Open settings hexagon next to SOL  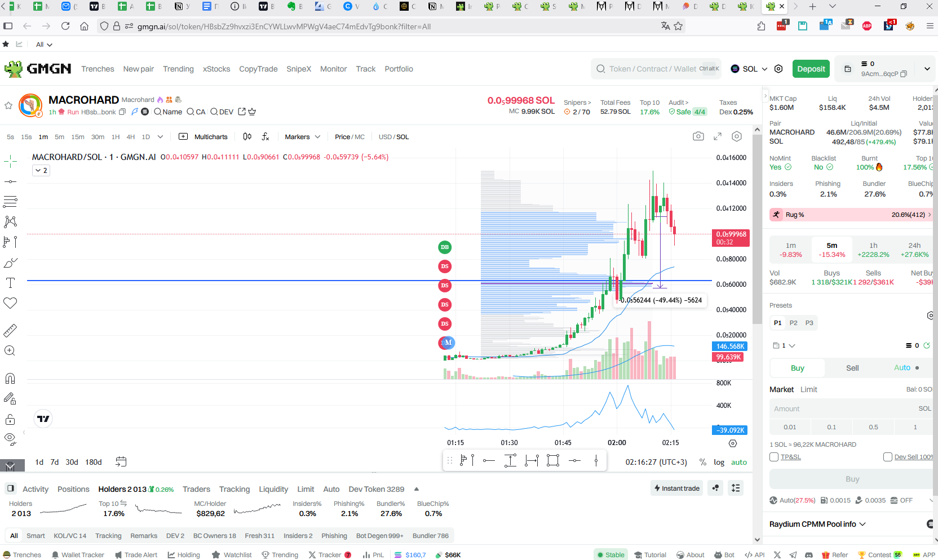pos(778,69)
